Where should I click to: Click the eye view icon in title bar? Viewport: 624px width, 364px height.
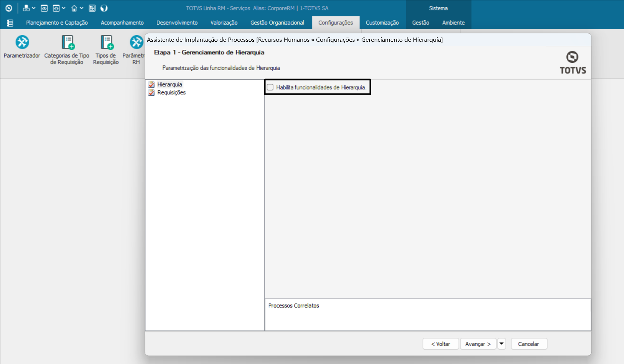(x=44, y=8)
